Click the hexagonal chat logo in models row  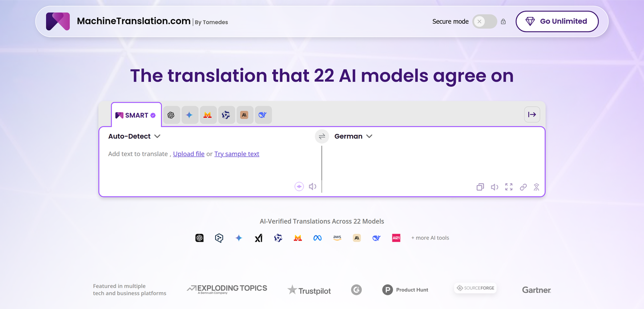coord(219,238)
